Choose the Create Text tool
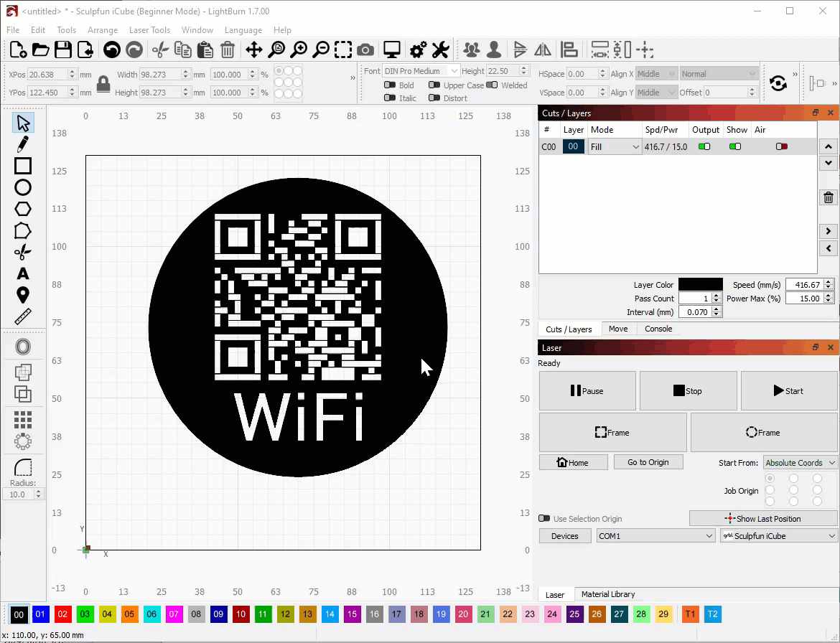The height and width of the screenshot is (643, 840). click(23, 273)
